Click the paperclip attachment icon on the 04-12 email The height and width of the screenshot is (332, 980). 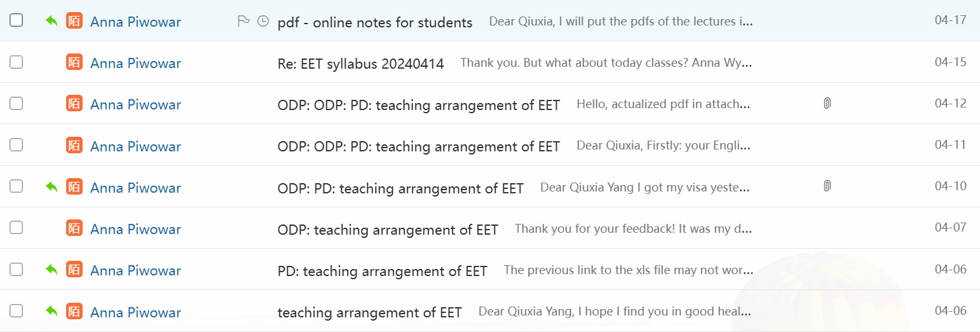click(827, 103)
